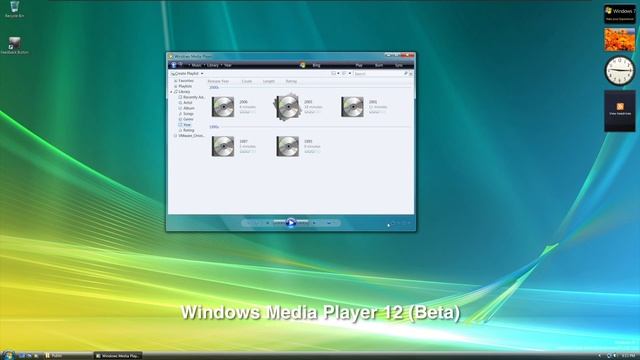Sort by Count column header

(x=247, y=81)
